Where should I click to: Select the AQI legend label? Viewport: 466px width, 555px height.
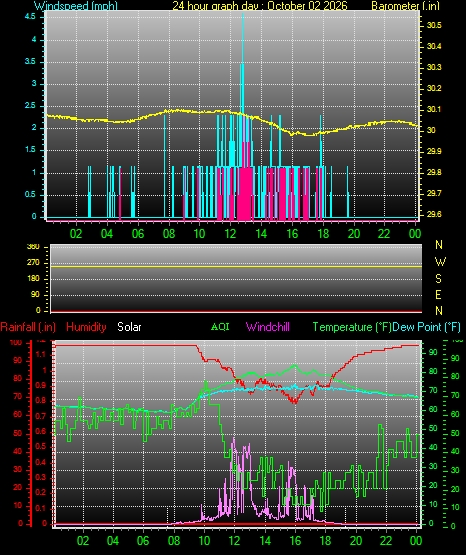(220, 327)
